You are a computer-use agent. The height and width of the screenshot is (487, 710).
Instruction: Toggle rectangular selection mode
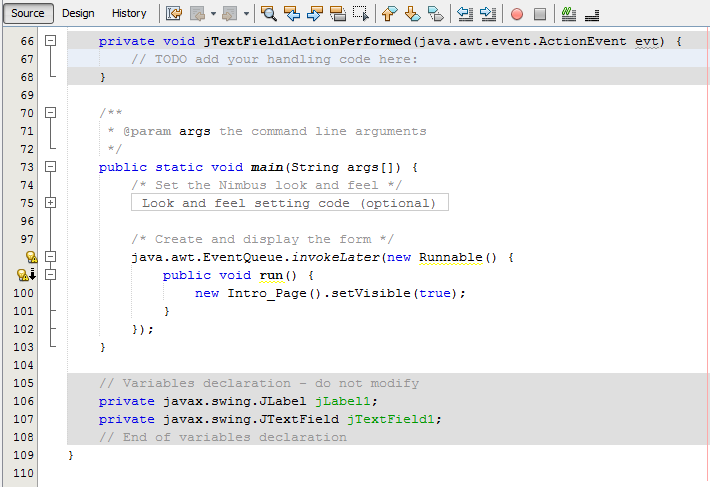click(x=361, y=14)
